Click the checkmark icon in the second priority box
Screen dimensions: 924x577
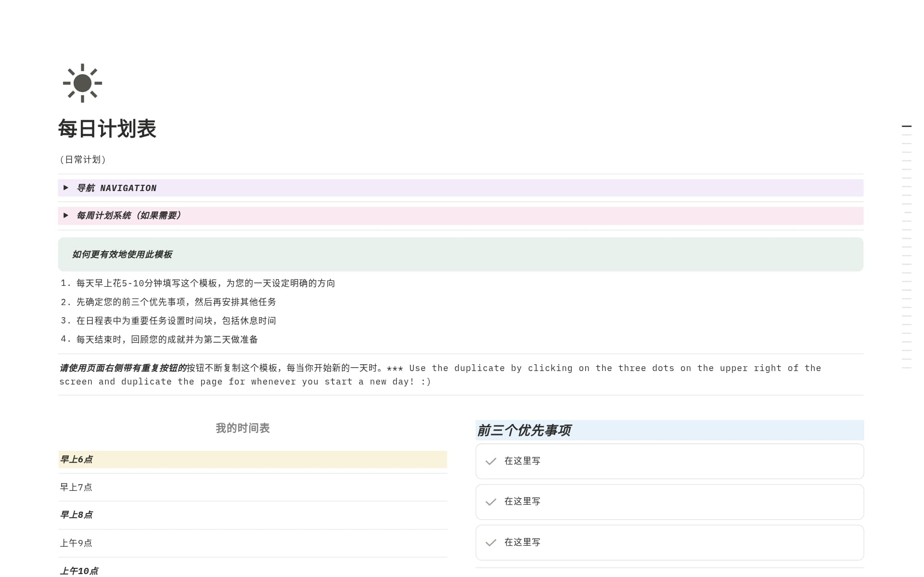[x=490, y=502]
